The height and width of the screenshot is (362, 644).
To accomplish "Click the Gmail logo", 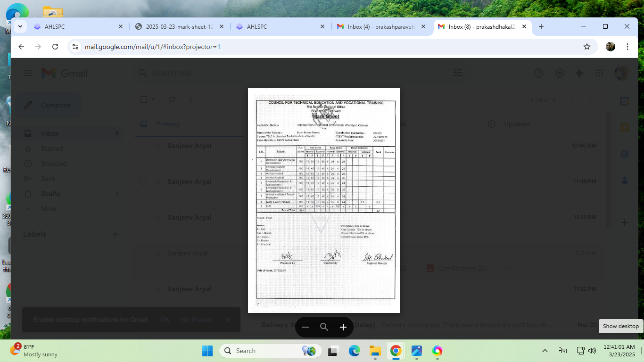I will (65, 73).
